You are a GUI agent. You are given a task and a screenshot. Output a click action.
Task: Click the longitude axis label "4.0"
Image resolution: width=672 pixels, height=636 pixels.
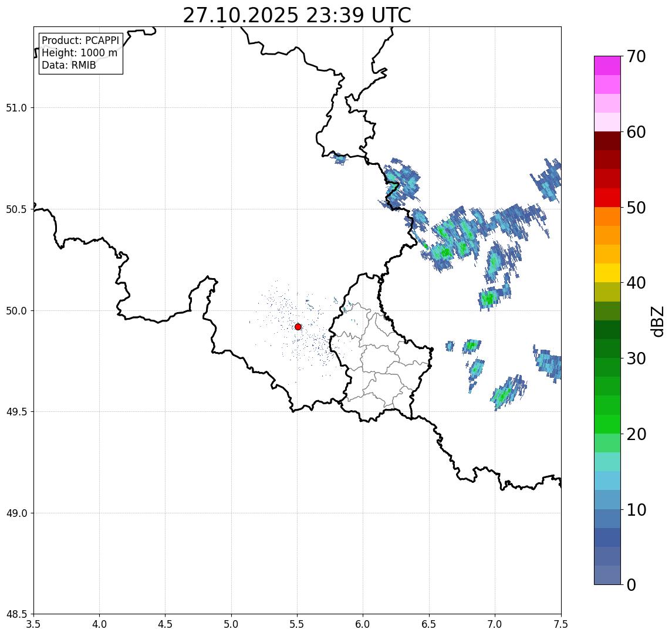99,624
